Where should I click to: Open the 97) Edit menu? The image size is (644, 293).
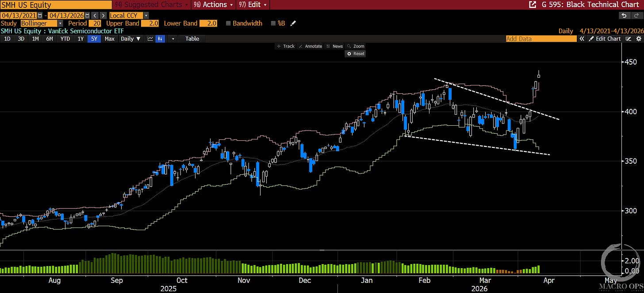[253, 5]
